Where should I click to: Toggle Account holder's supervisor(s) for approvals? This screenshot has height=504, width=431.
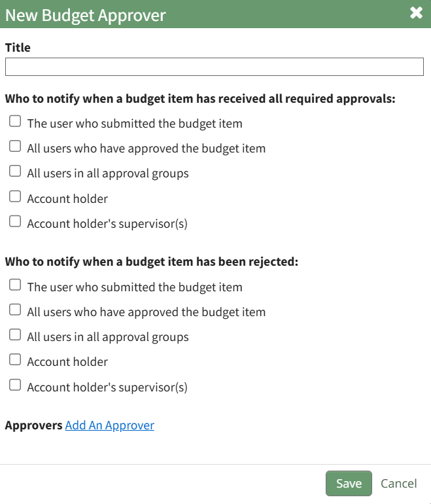(15, 221)
